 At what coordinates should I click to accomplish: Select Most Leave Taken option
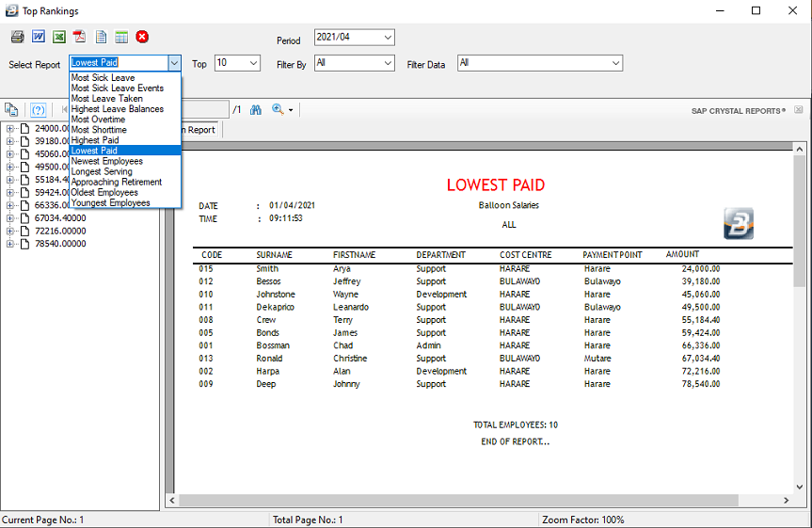pos(125,99)
